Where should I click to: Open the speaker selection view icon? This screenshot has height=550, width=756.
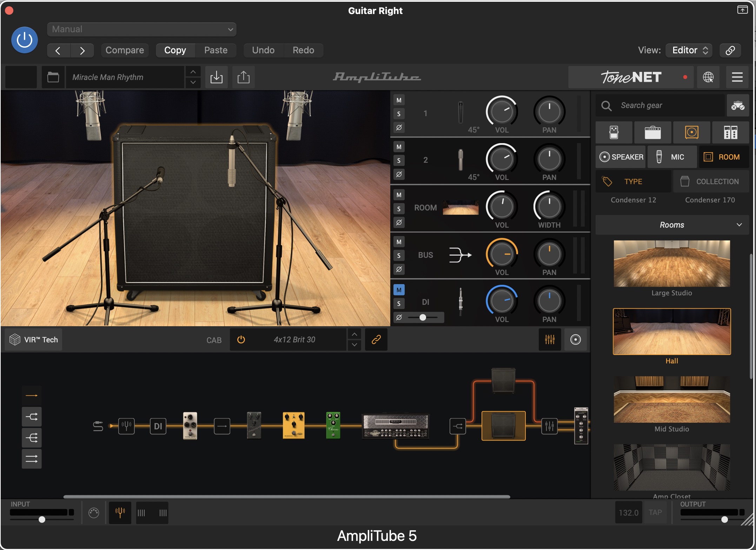click(x=576, y=340)
